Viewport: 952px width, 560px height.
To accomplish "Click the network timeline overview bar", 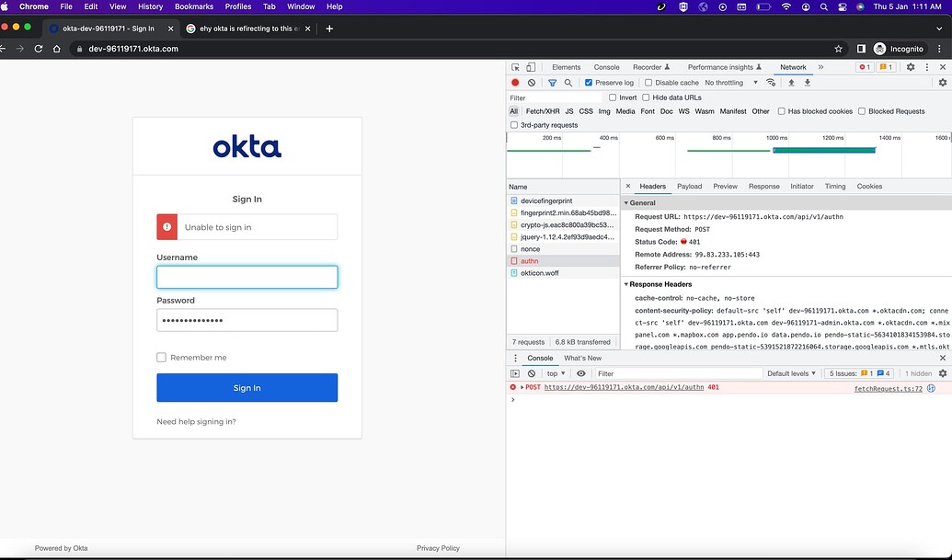I will [x=728, y=154].
